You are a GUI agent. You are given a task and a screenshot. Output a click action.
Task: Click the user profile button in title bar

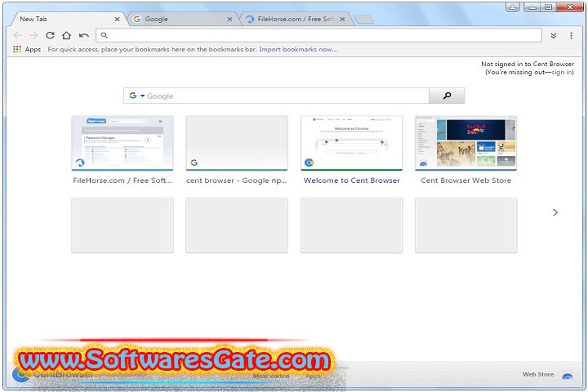pyautogui.click(x=512, y=7)
